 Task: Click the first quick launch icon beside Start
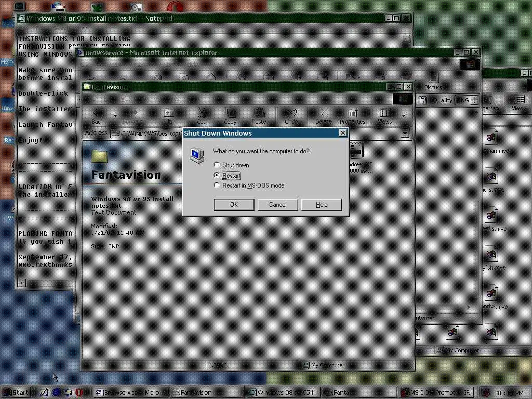(44, 393)
